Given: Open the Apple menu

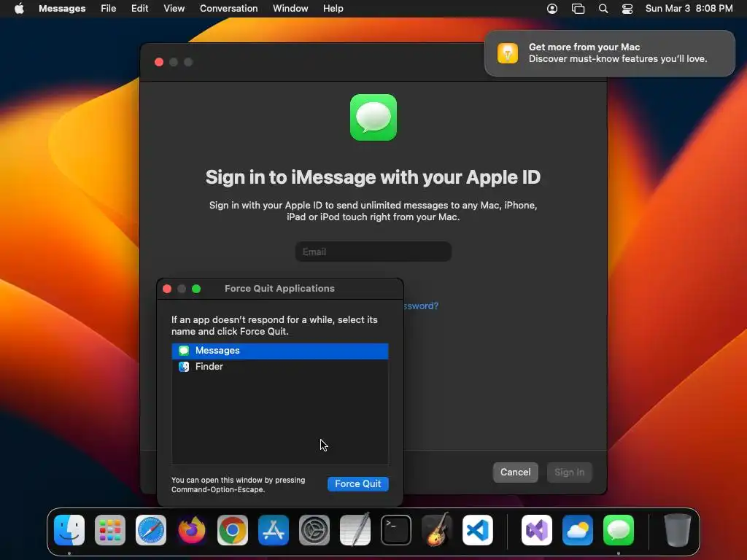Looking at the screenshot, I should coord(19,9).
